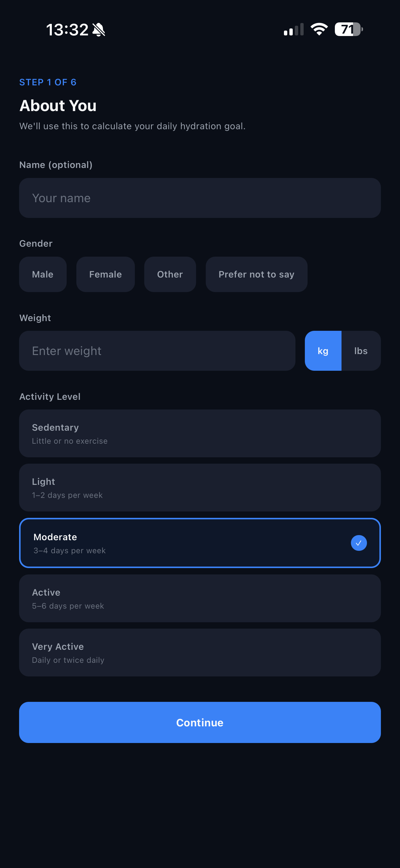Select the Light activity level
The height and width of the screenshot is (868, 400).
200,488
